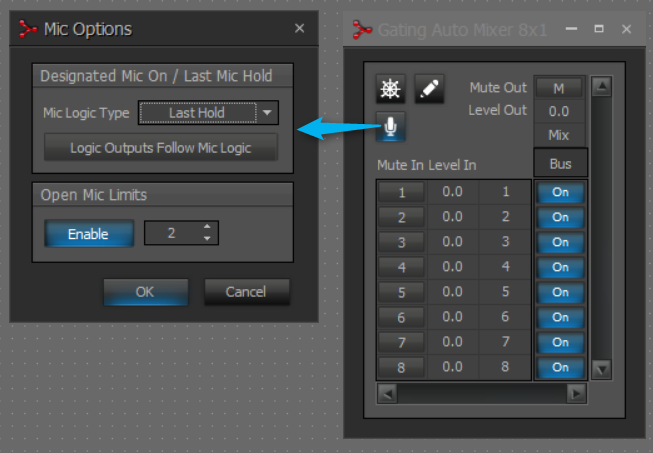Confirm Mic Options with OK
Image resolution: width=653 pixels, height=453 pixels.
pos(146,292)
